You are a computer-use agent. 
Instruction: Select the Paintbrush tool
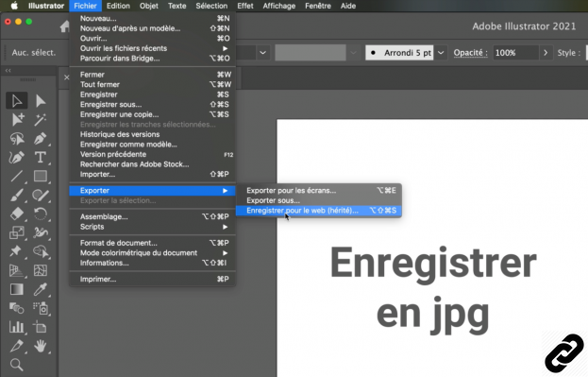point(16,195)
